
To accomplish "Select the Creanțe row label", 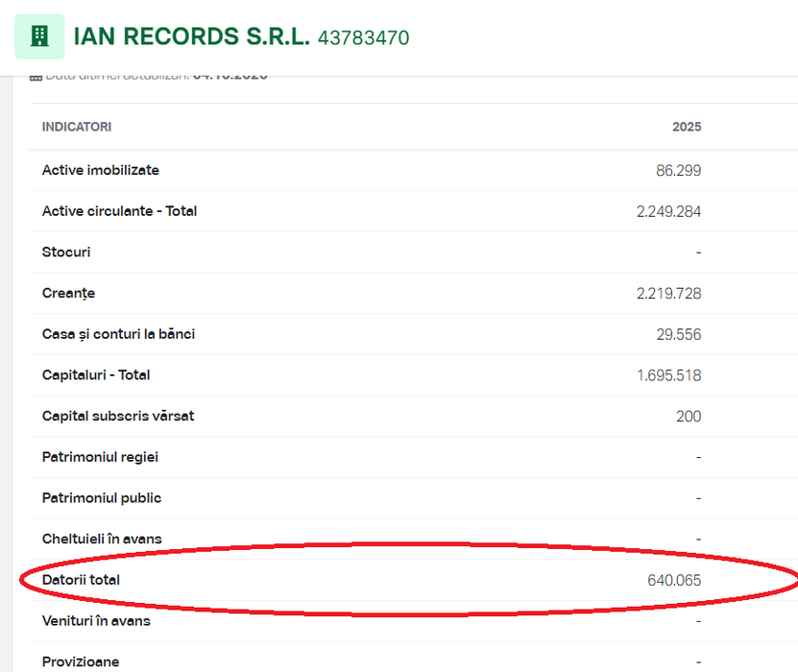I will click(69, 294).
